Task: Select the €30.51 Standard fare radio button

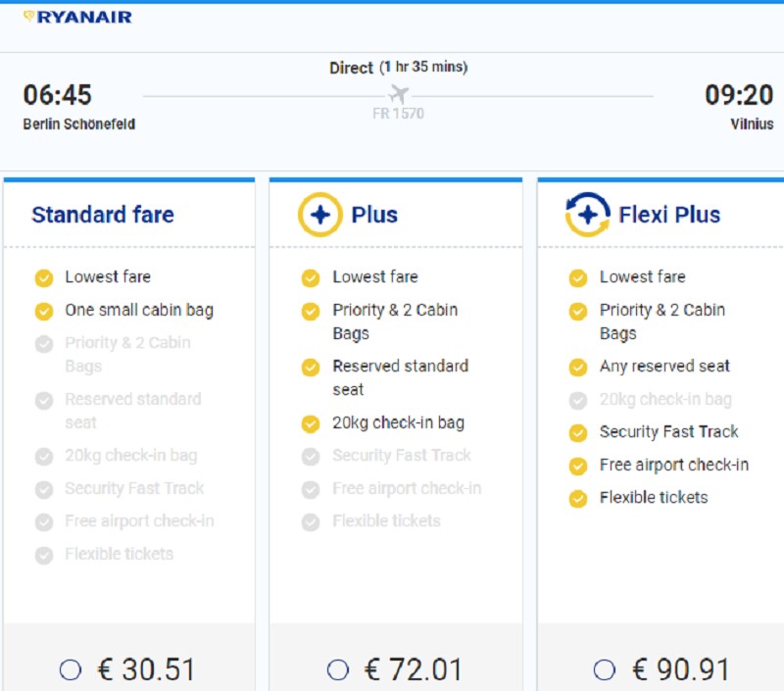Action: [x=71, y=670]
